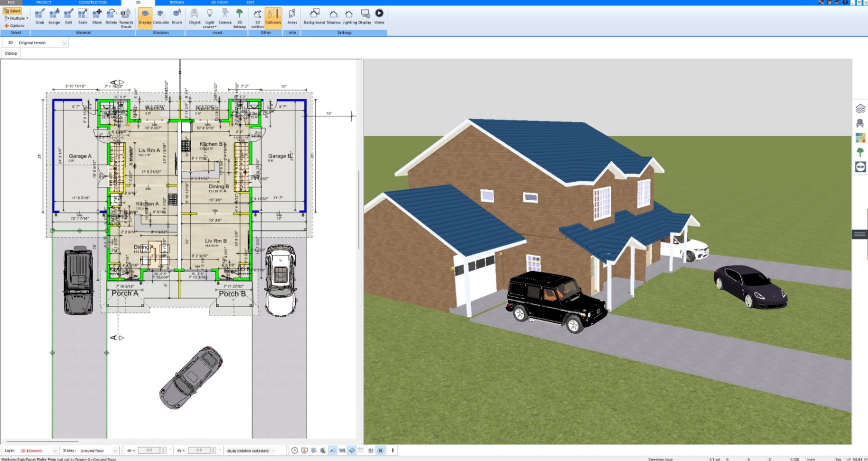Switch to the TERRAIN ribbon tab

(x=176, y=3)
